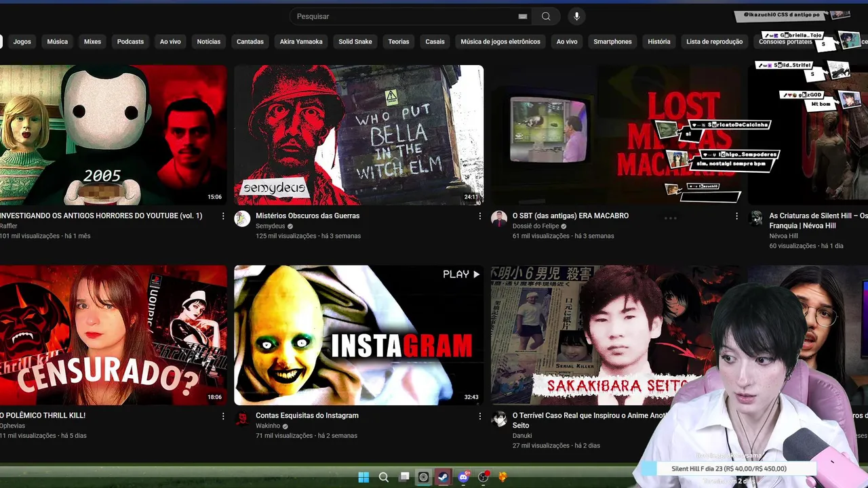Open taskbar search magnifier
868x488 pixels.
click(x=384, y=477)
